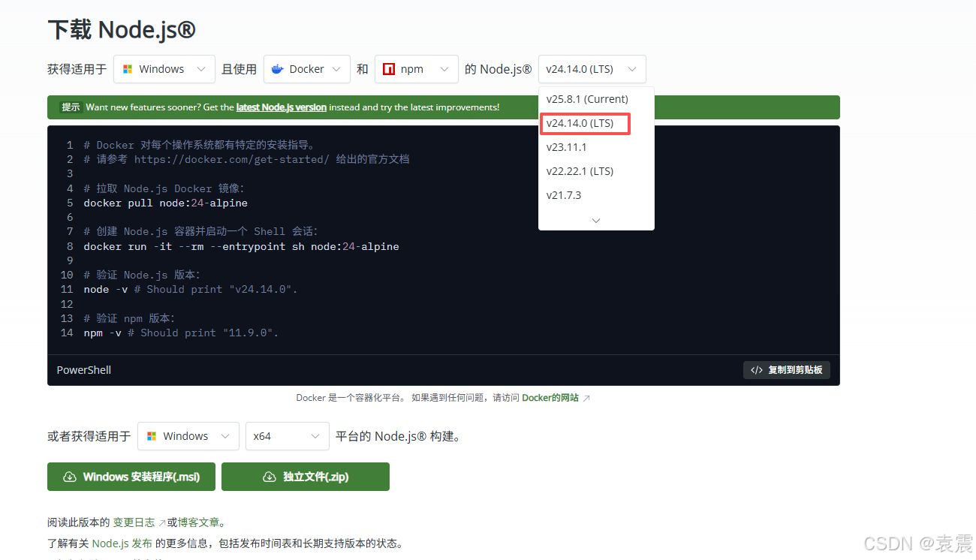The image size is (976, 560).
Task: Click chevron arrow of top Windows dropdown
Action: [200, 69]
